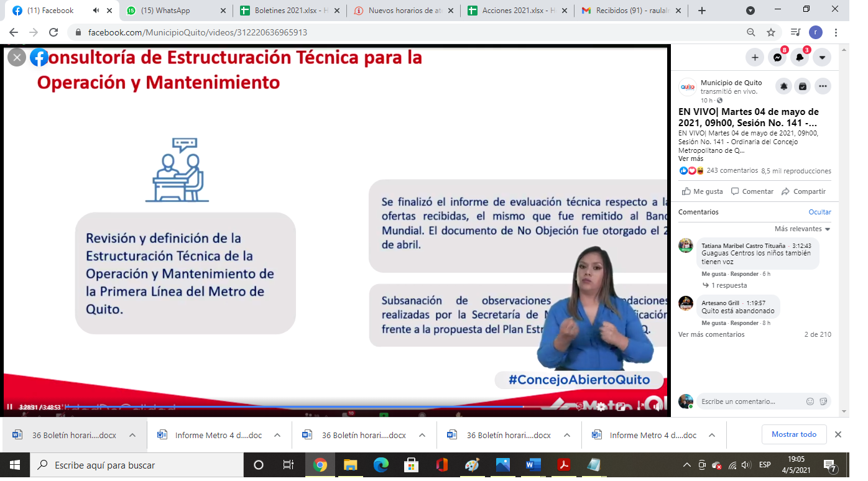Bookmark this page with star icon
The height and width of the screenshot is (481, 868).
tap(771, 32)
